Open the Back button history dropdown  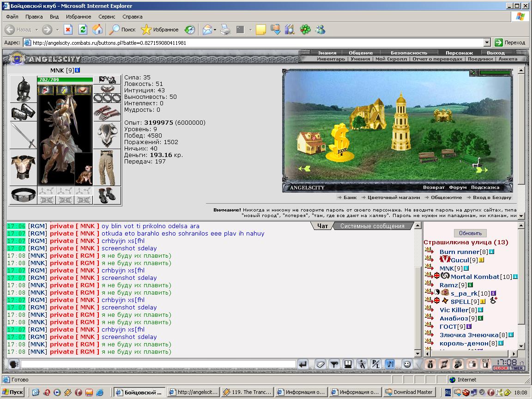[36, 30]
